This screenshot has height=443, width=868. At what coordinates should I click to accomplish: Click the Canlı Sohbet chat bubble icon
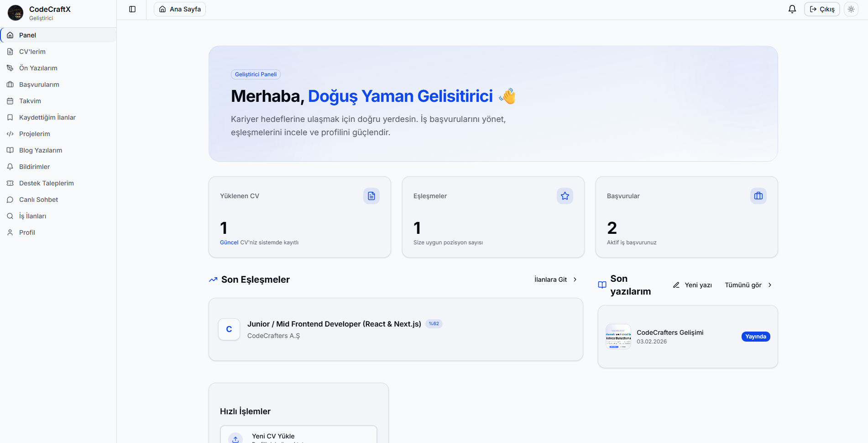pyautogui.click(x=10, y=200)
